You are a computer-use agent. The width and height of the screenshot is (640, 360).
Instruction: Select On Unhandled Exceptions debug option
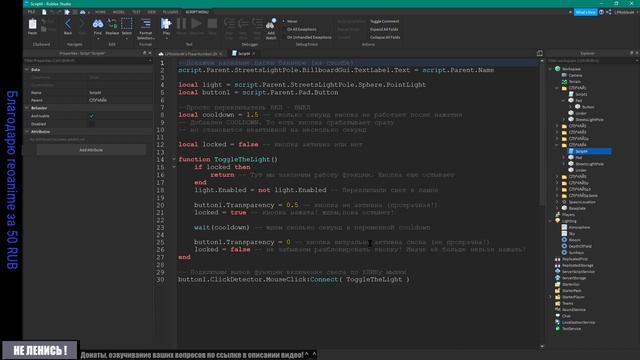point(309,37)
